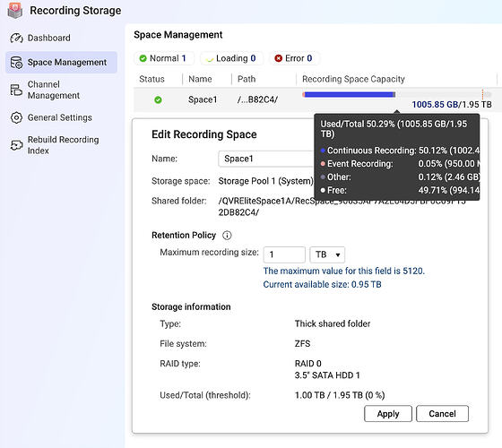
Task: Filter spaces by Normal status
Action: [x=164, y=58]
